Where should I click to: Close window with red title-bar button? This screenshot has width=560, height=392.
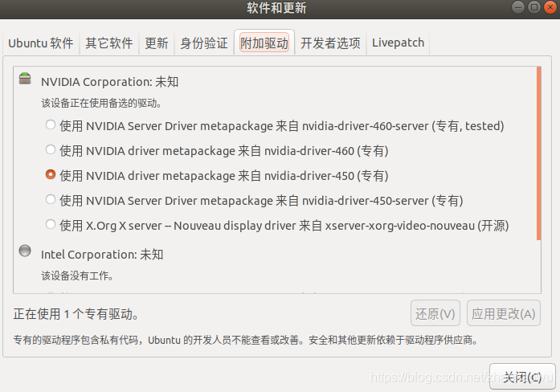pyautogui.click(x=550, y=7)
